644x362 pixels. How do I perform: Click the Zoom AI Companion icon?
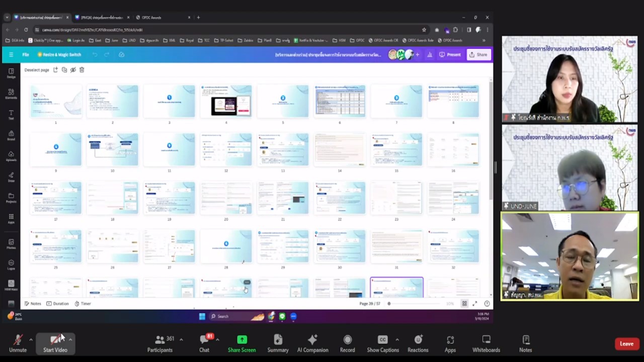pyautogui.click(x=312, y=344)
